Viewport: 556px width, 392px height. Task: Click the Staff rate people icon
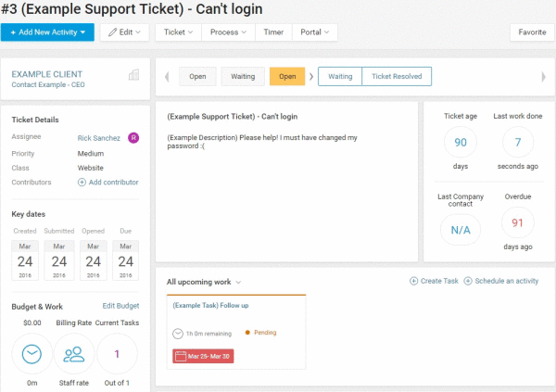point(74,353)
